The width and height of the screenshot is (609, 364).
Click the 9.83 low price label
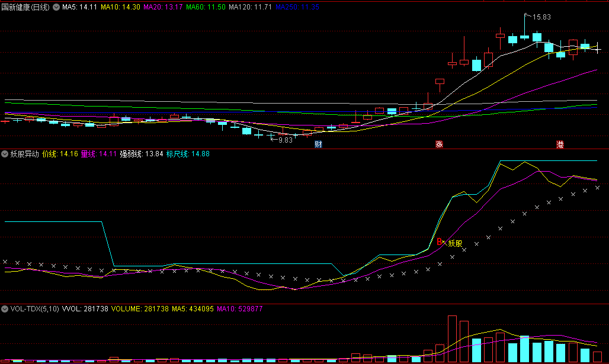(x=286, y=140)
